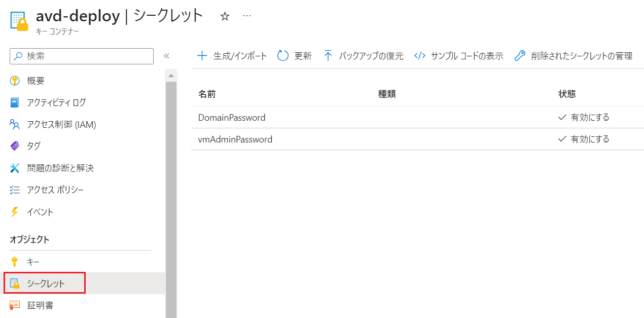Image resolution: width=644 pixels, height=318 pixels.
Task: Click the 証明書 certificate icon
Action: [x=15, y=305]
